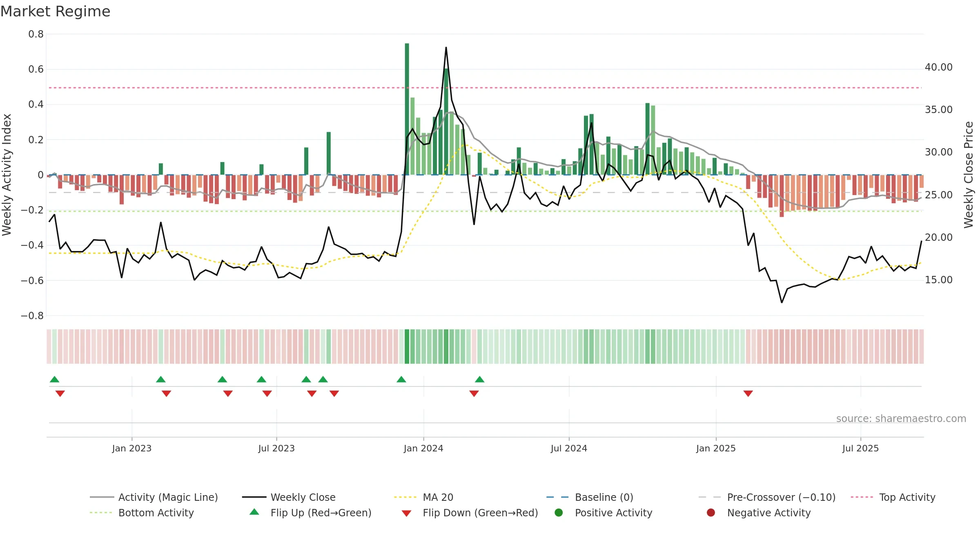Click the 0.2 tick on the activity axis
Image resolution: width=980 pixels, height=551 pixels.
point(36,140)
